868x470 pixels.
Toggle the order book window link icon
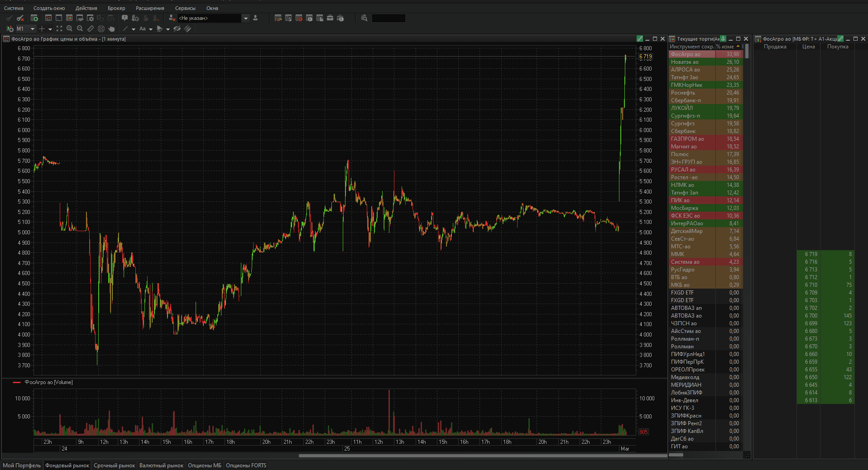[840, 39]
